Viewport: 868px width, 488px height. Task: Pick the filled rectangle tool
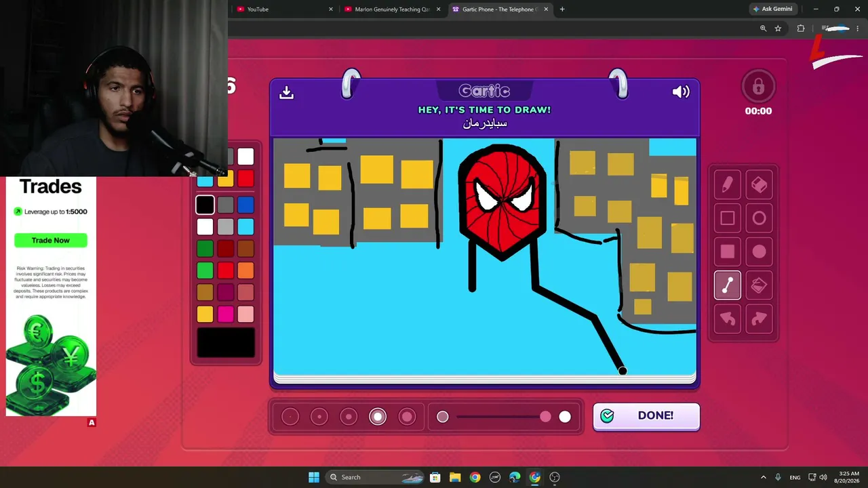pyautogui.click(x=727, y=251)
